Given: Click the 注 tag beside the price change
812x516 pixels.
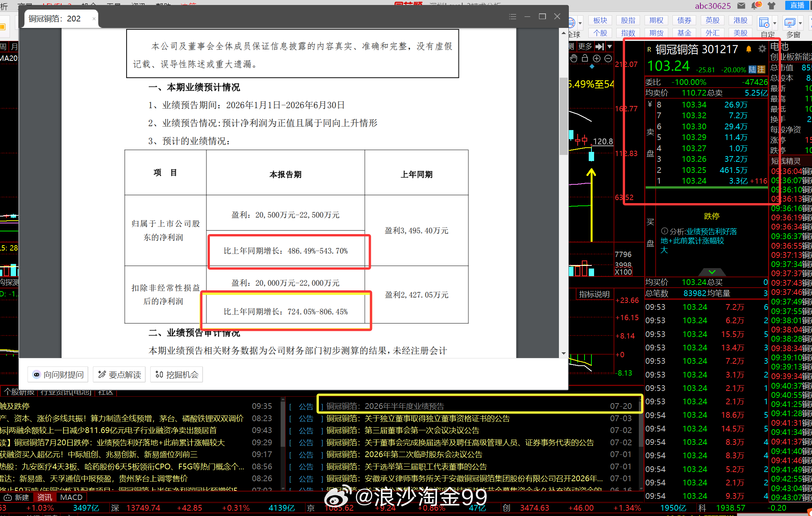Looking at the screenshot, I should [762, 70].
